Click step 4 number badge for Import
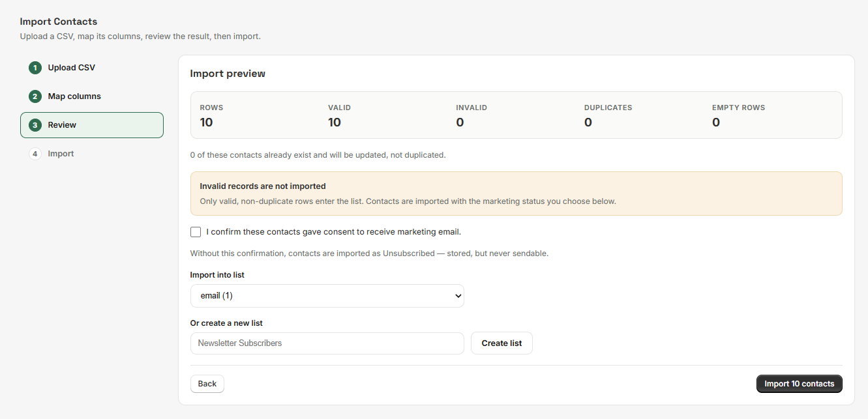The width and height of the screenshot is (868, 419). click(x=35, y=154)
